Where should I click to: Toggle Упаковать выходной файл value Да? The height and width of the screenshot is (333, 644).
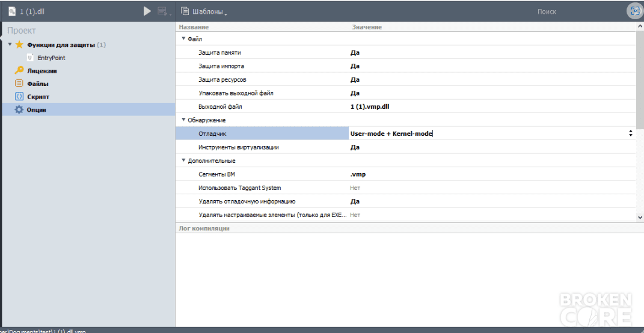click(x=355, y=93)
